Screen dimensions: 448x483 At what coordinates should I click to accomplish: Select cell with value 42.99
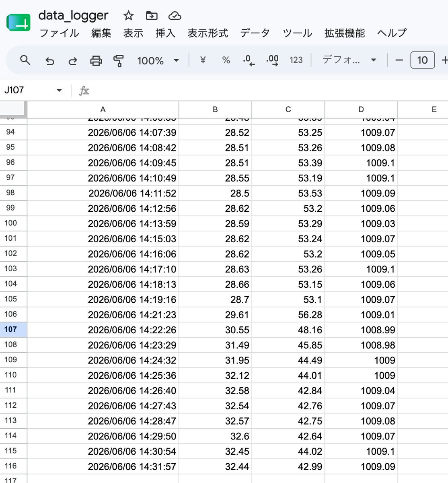point(288,466)
